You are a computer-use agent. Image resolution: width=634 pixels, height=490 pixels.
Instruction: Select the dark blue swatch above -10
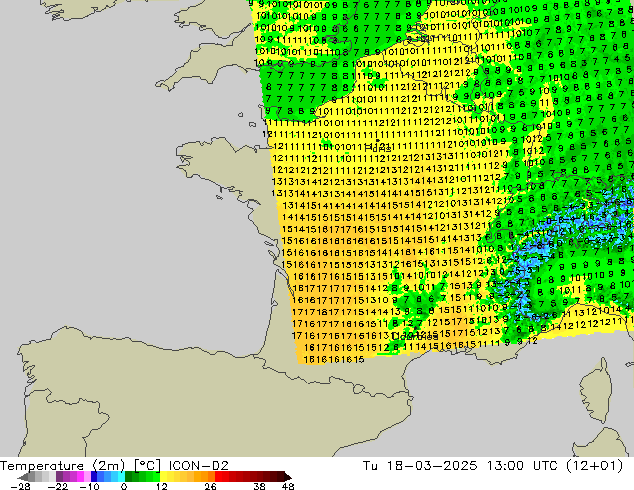(x=94, y=477)
